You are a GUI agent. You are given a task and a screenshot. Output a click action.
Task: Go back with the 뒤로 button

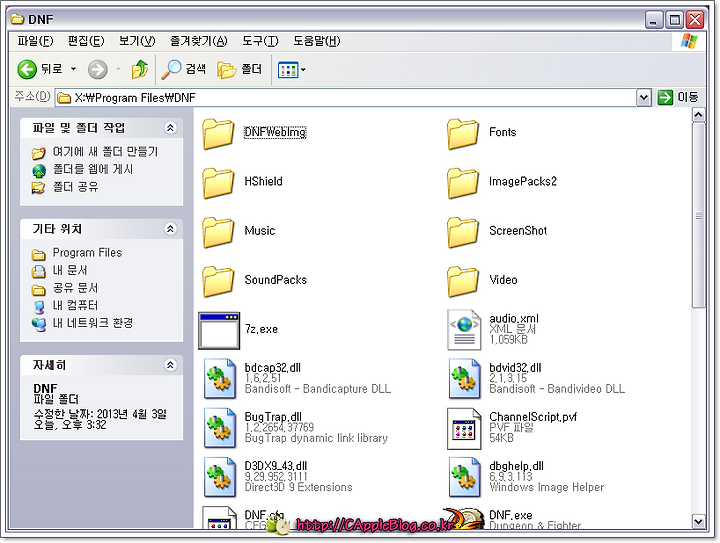[39, 69]
